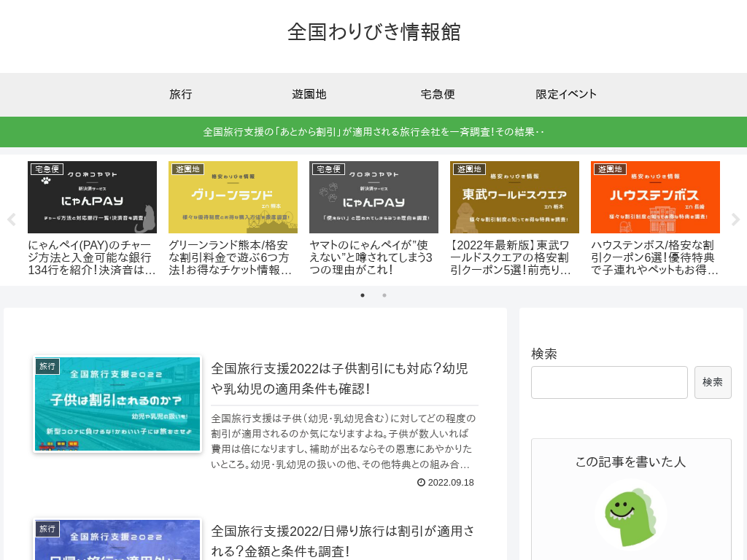Click the site title 全国わりびき情報館
747x560 pixels.
tap(374, 32)
